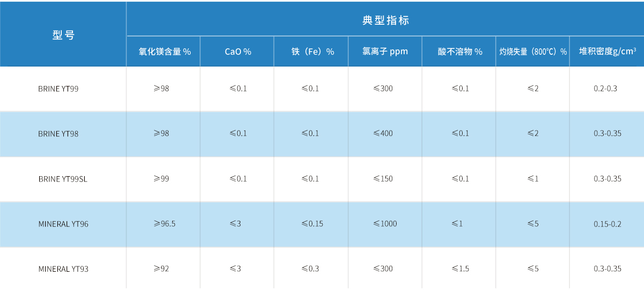Screen dimensions: 644x290
Task: Select the BRINE YT98 row label
Action: [x=58, y=134]
